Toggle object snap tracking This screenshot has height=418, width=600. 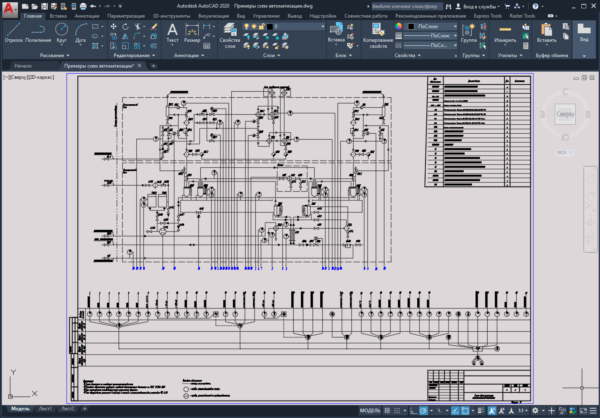point(455,411)
